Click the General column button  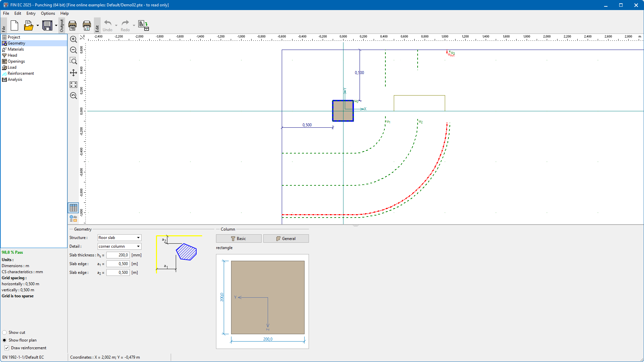(x=286, y=239)
